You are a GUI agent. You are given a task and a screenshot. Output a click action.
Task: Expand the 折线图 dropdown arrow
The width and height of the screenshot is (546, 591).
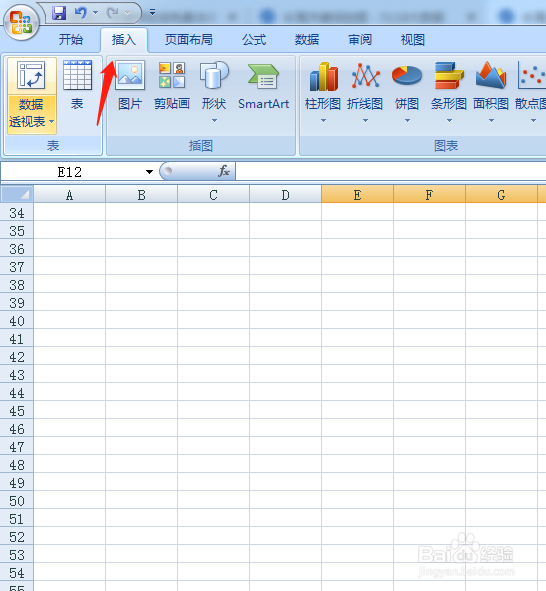(x=365, y=121)
